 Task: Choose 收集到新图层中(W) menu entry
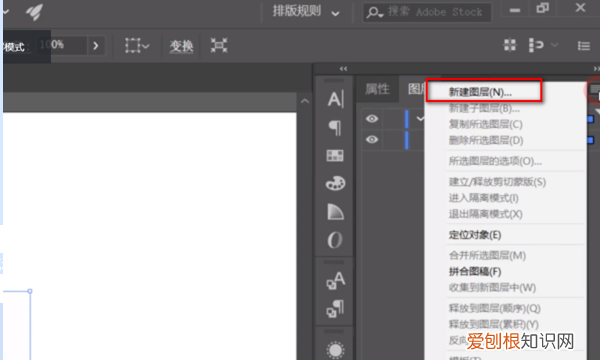pos(492,288)
